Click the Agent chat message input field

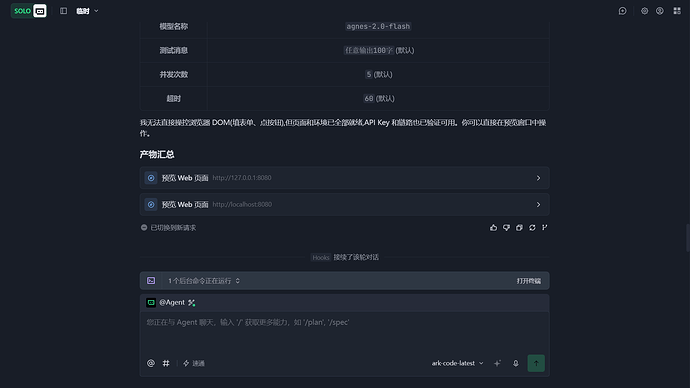point(345,332)
